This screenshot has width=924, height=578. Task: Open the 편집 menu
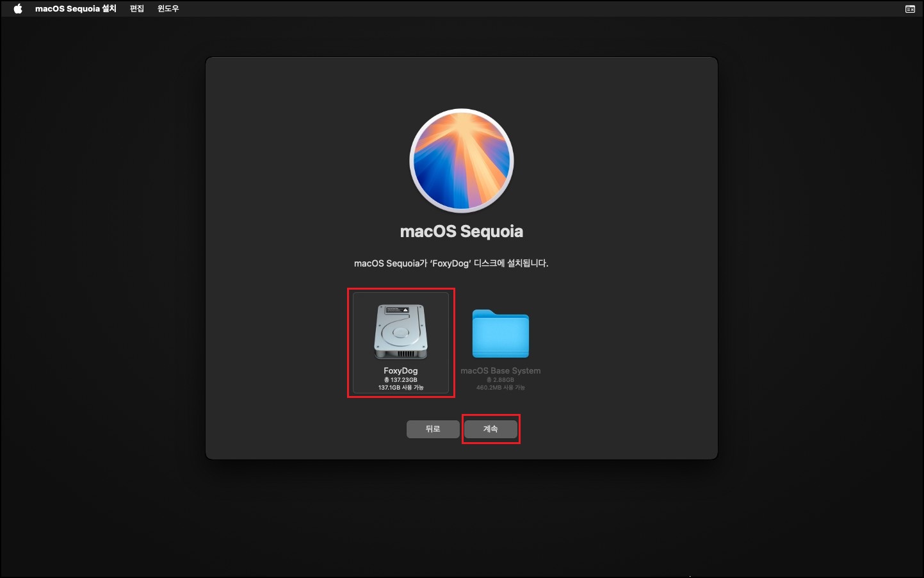pos(137,8)
